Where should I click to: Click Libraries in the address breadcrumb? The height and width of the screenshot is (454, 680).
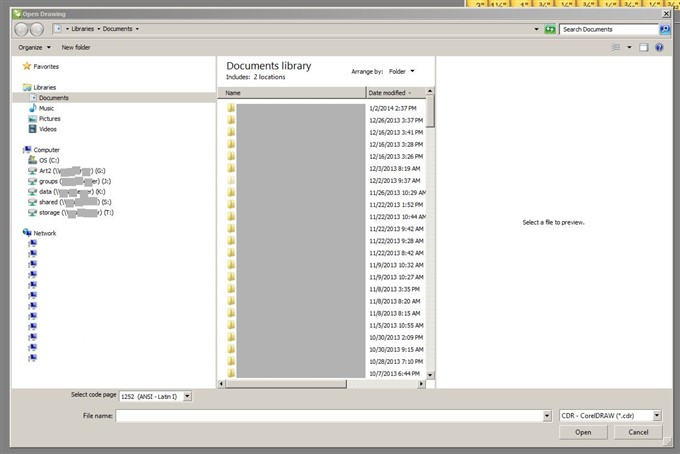[82, 29]
